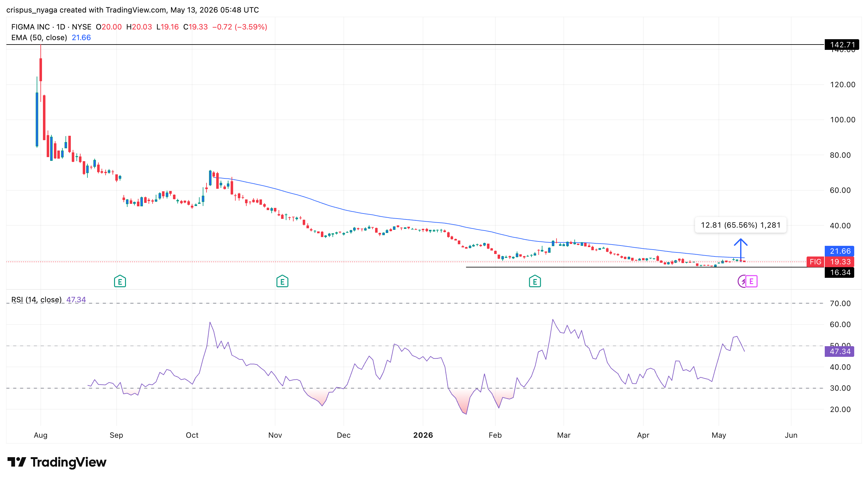
Task: Click the Sep label on the time axis
Action: pos(116,435)
